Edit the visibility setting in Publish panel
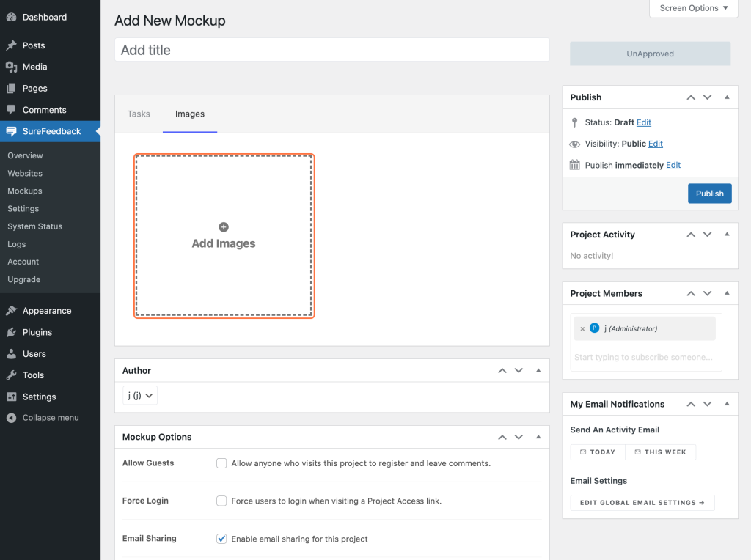Image resolution: width=751 pixels, height=560 pixels. tap(655, 144)
